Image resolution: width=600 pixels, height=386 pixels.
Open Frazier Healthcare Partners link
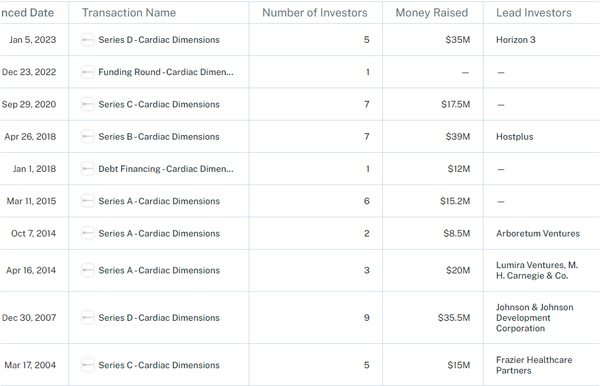click(x=534, y=365)
